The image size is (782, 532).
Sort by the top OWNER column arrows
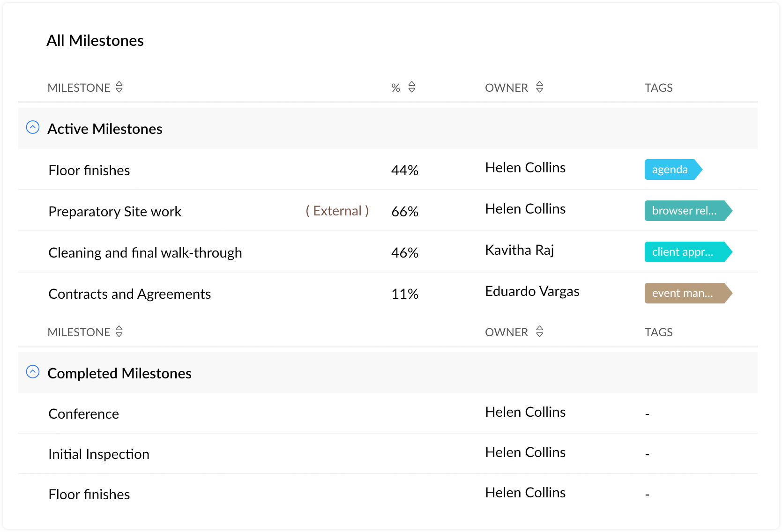[540, 87]
